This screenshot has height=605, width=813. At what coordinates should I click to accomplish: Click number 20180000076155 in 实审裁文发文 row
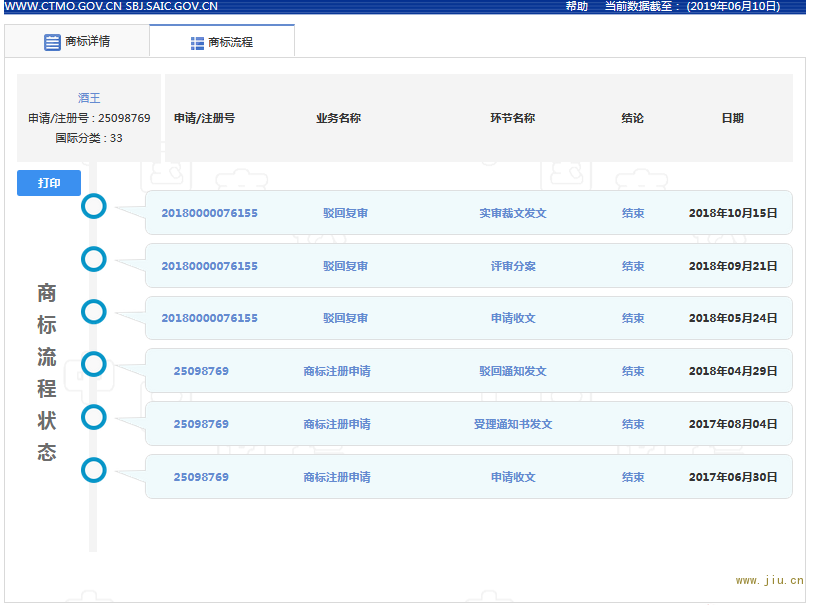coord(209,213)
